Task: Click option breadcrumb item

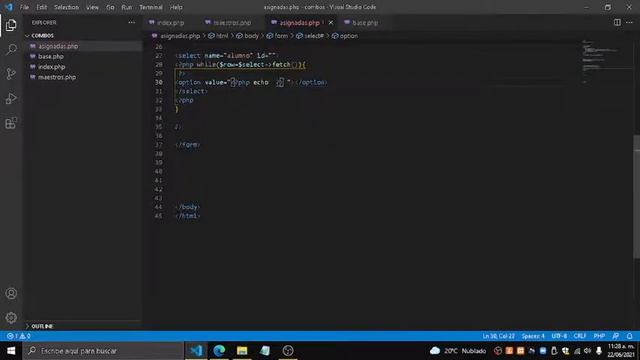Action: (345, 36)
